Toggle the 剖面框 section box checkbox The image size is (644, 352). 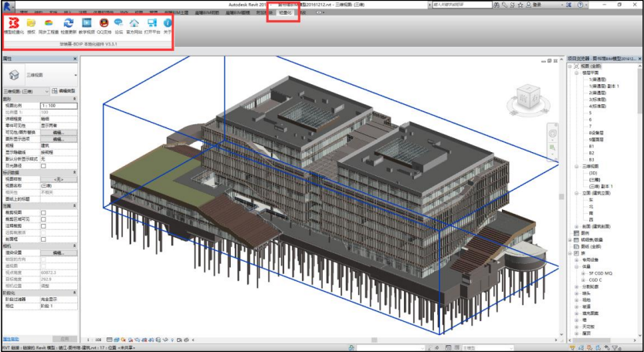[43, 239]
